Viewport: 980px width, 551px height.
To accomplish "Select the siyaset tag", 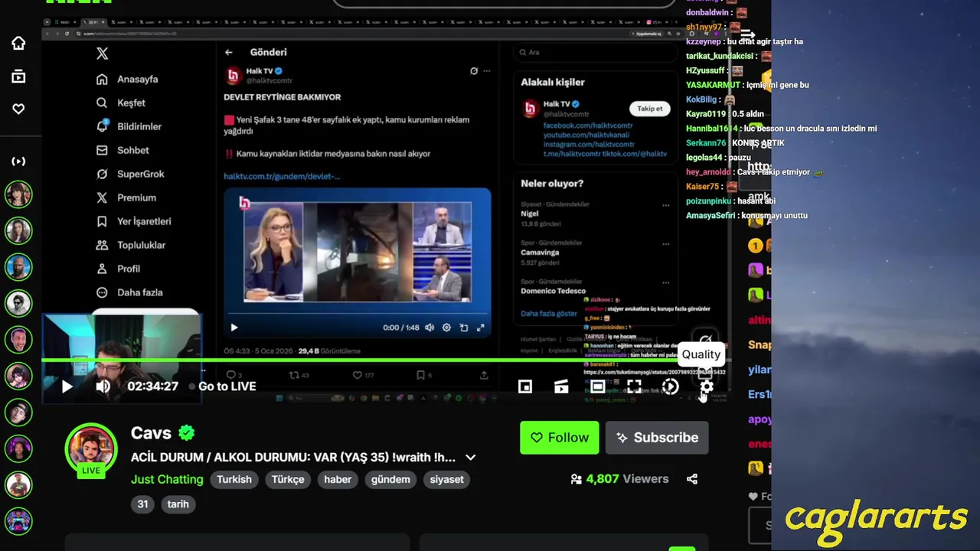I will tap(447, 480).
